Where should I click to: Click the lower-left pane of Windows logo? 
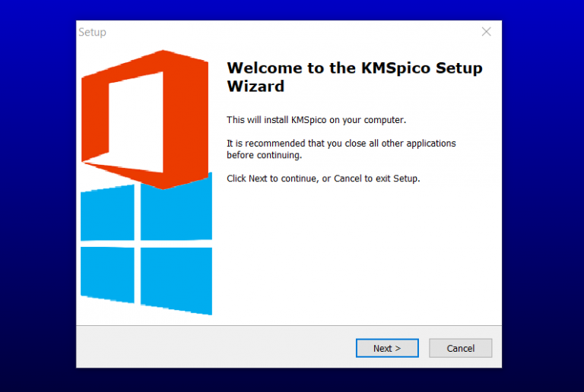[x=108, y=275]
